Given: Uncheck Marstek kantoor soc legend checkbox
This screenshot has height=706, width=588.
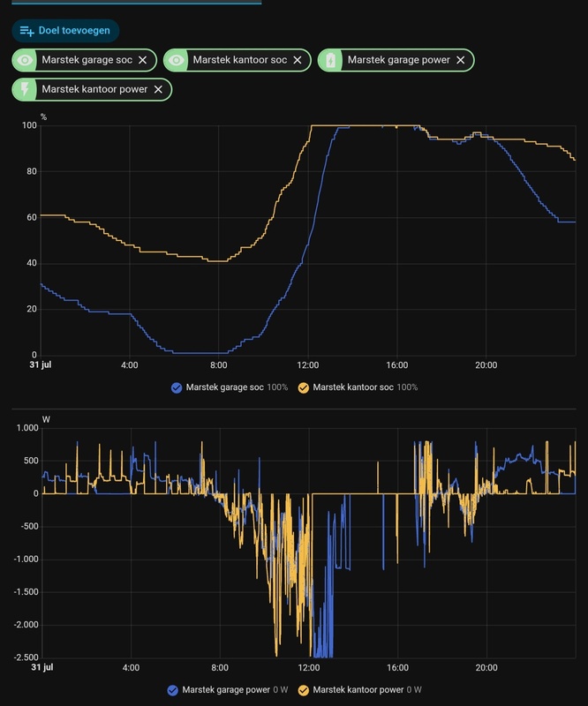Looking at the screenshot, I should (303, 387).
